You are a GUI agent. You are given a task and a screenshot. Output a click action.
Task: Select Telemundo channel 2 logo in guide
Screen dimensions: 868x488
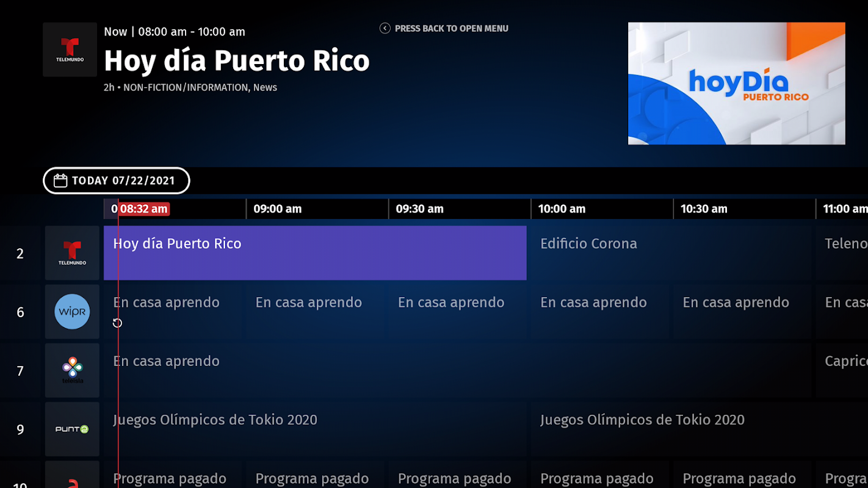coord(72,253)
